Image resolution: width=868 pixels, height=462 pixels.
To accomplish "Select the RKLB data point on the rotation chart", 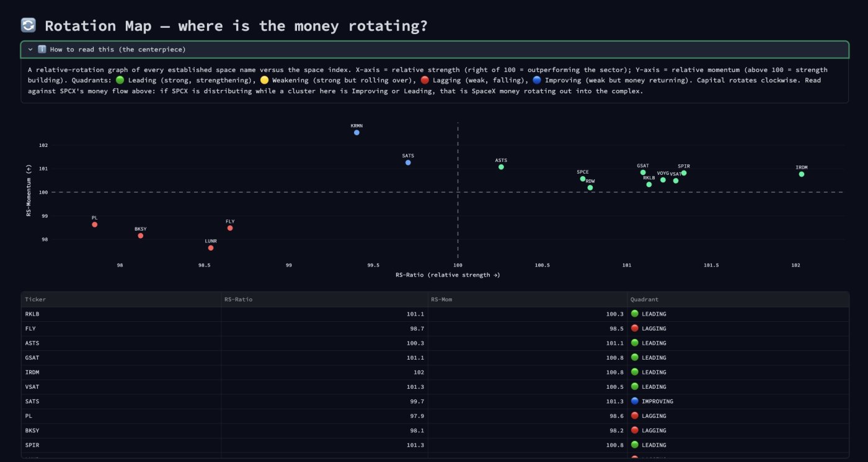I will tap(649, 184).
